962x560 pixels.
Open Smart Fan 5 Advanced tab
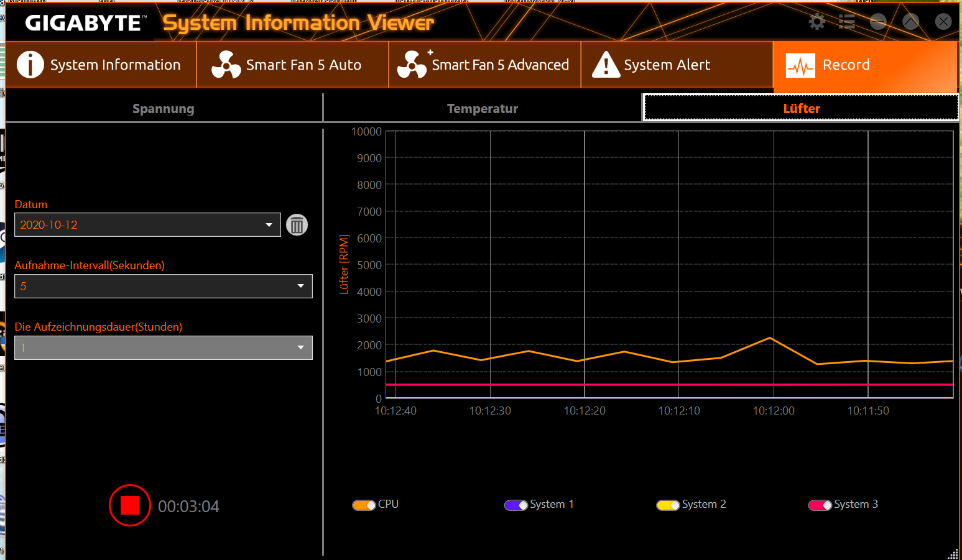[484, 65]
